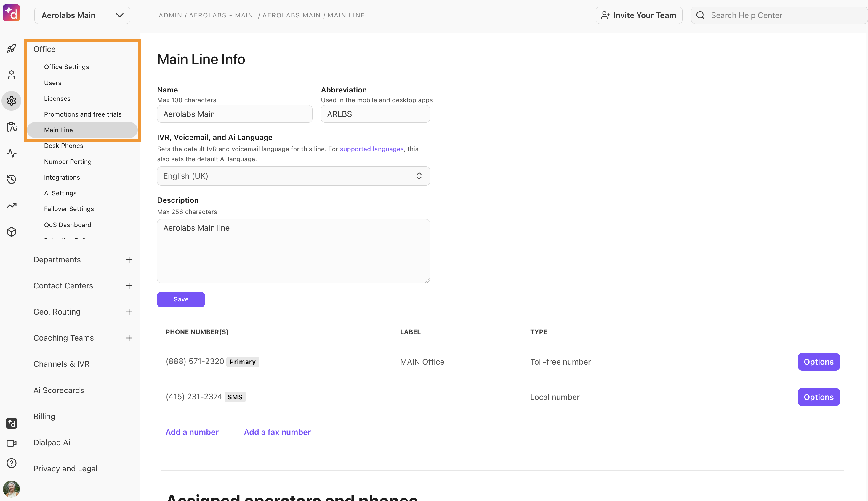Open Ai Scorecards section

pyautogui.click(x=59, y=390)
